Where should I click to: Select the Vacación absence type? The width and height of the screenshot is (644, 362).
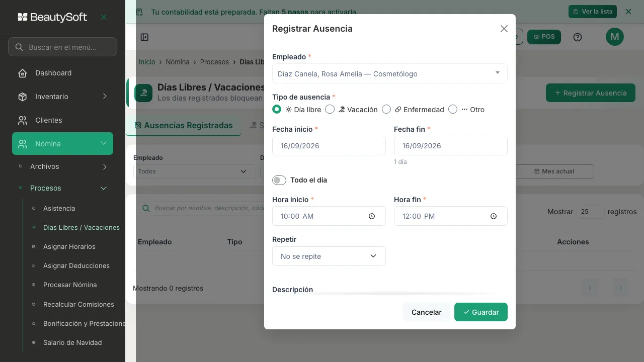click(330, 109)
